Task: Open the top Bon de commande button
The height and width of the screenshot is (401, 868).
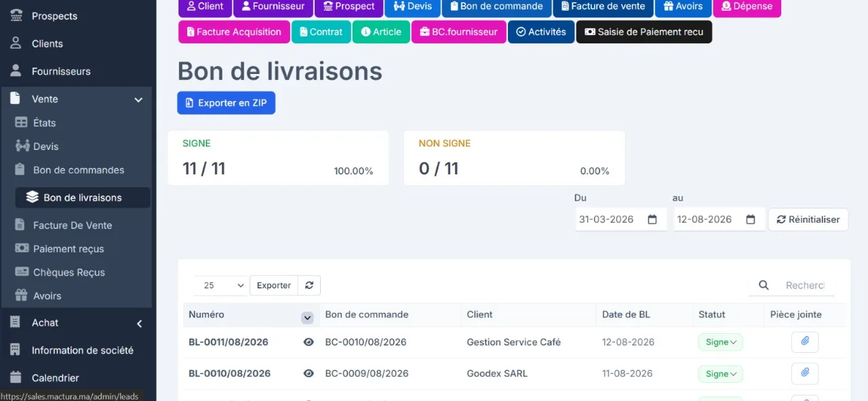Action: point(496,7)
